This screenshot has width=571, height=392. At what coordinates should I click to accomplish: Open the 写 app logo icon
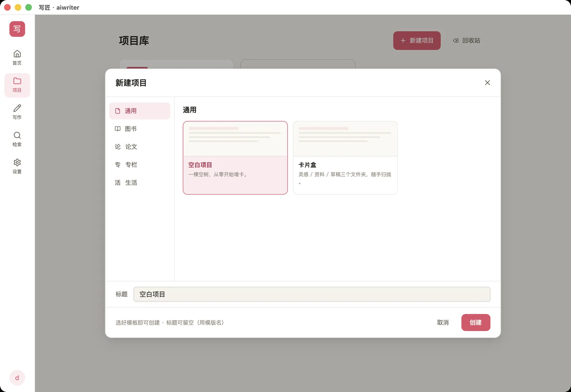[17, 29]
